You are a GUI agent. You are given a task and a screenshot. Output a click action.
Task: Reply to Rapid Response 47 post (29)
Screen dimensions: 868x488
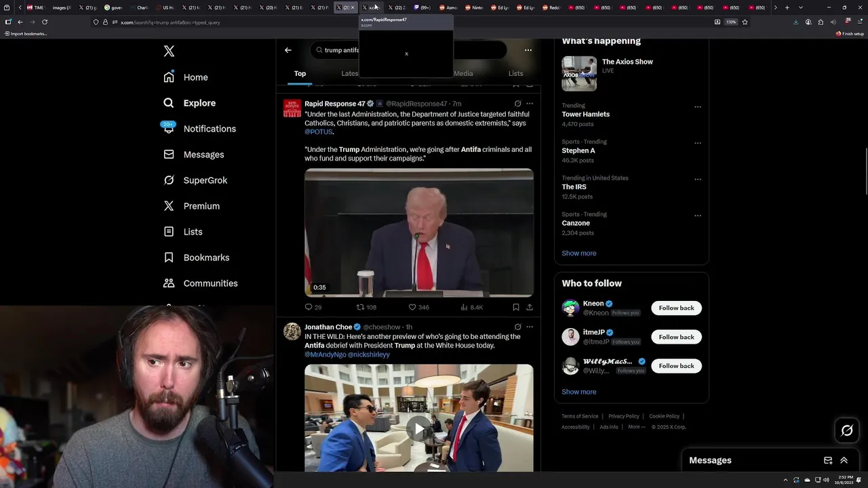point(313,307)
